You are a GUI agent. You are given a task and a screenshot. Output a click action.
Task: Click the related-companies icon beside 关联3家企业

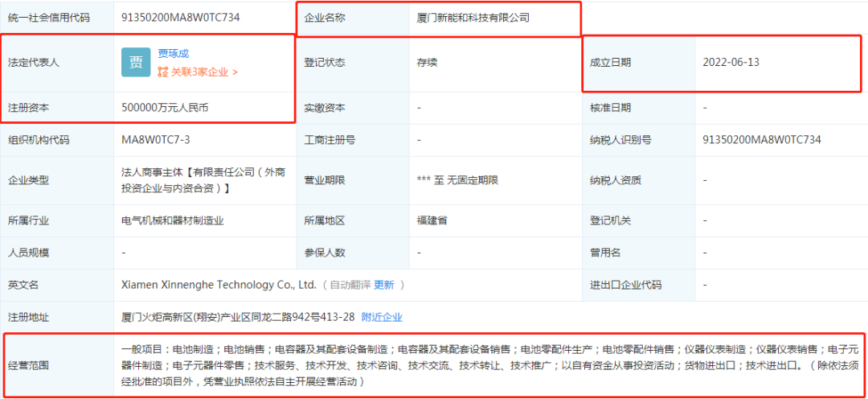[x=162, y=72]
